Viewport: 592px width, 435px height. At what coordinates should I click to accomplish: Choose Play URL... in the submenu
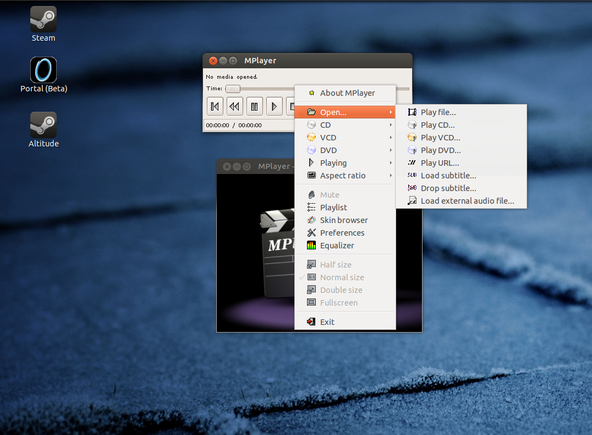[x=461, y=163]
